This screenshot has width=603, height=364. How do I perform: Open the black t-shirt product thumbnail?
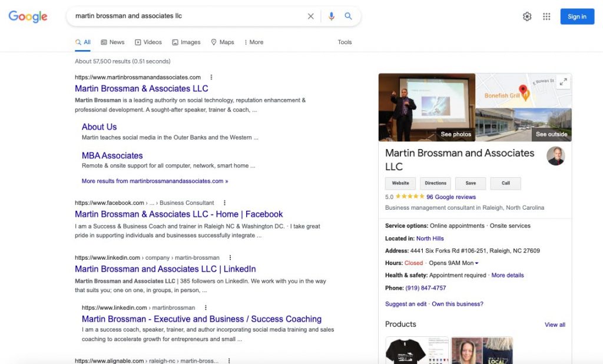417,350
